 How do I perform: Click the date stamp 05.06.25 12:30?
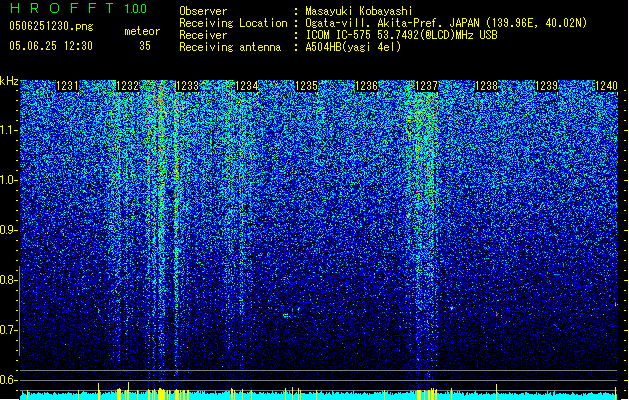click(51, 46)
